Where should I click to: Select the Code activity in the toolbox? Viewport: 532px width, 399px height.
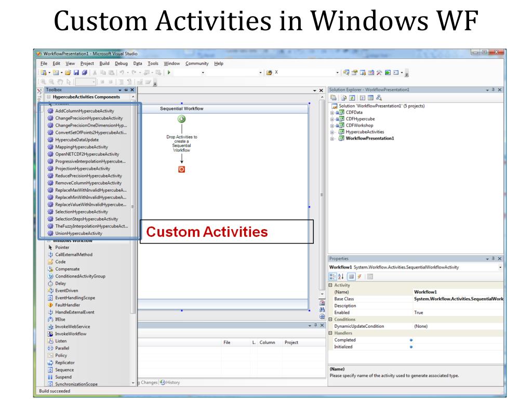point(60,262)
